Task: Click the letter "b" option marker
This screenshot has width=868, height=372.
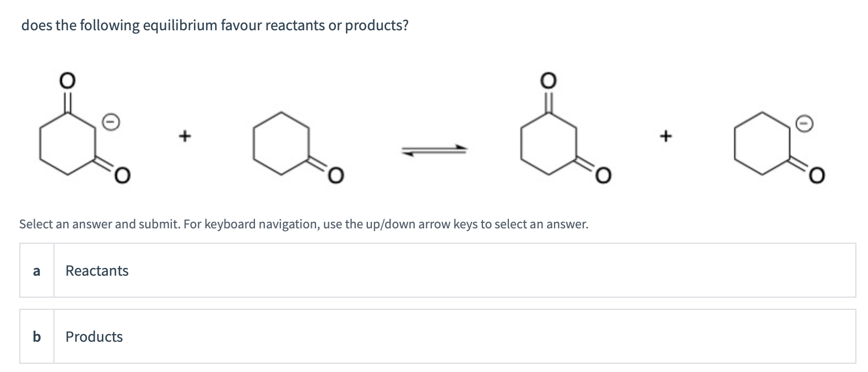Action: point(37,337)
